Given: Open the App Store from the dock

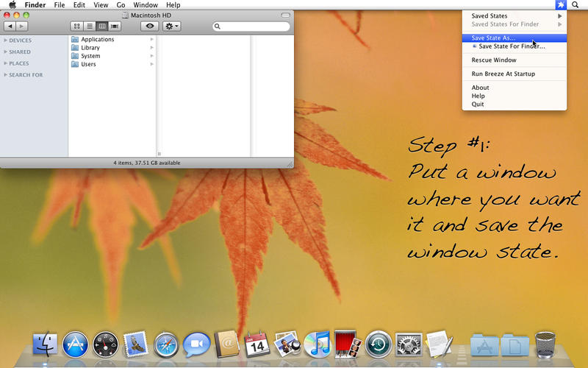Looking at the screenshot, I should [x=75, y=343].
